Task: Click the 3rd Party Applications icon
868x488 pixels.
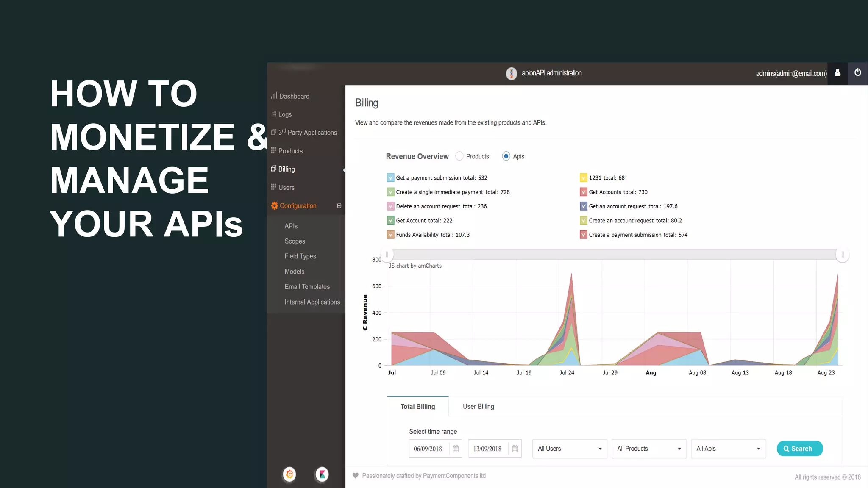Action: (x=274, y=132)
